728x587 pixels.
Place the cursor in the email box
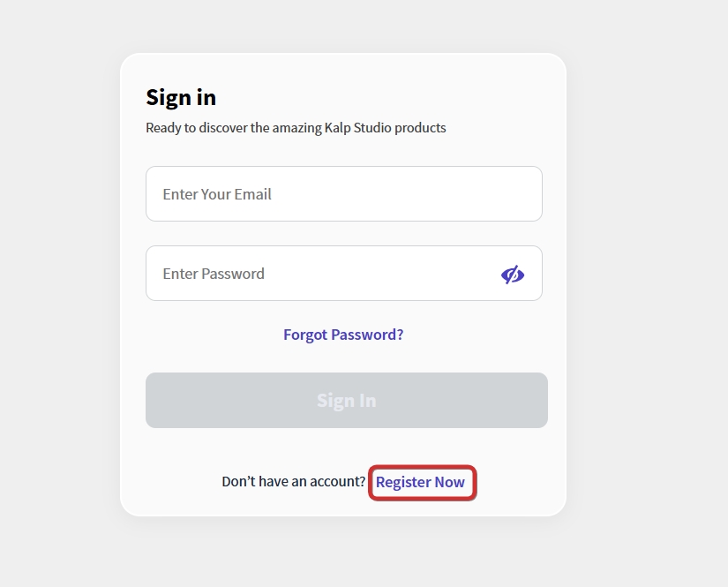coord(343,194)
